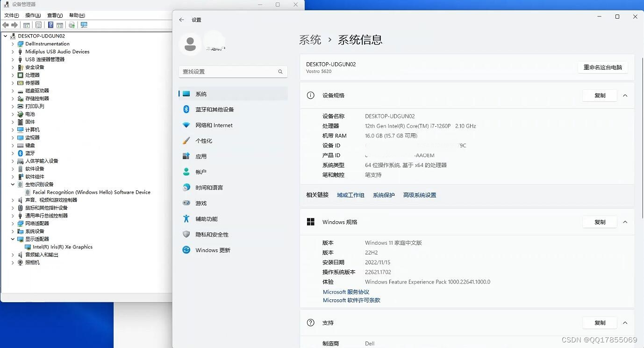Viewport: 644px width, 348px height.
Task: Select USB 连接器管理器 tree item
Action: (45, 59)
